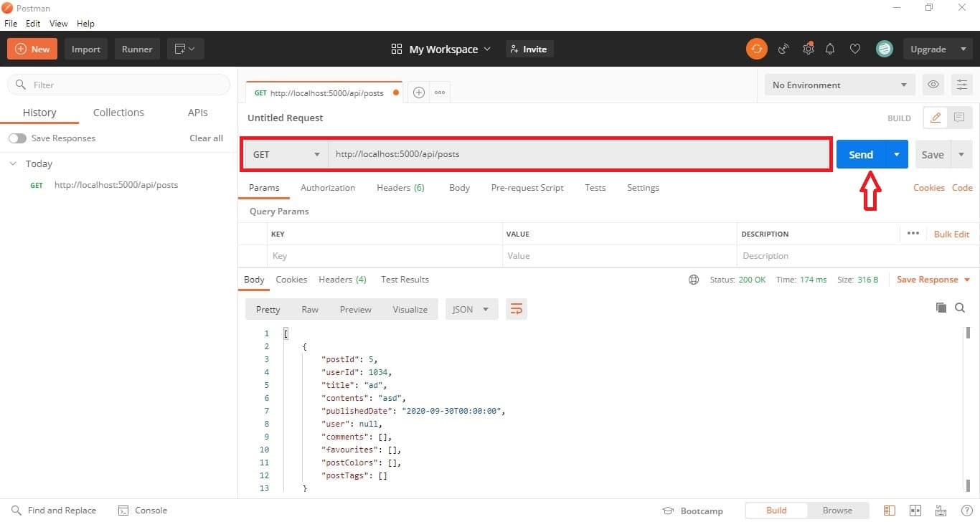The height and width of the screenshot is (522, 980).
Task: Open response Headers (4) tab
Action: (x=342, y=280)
